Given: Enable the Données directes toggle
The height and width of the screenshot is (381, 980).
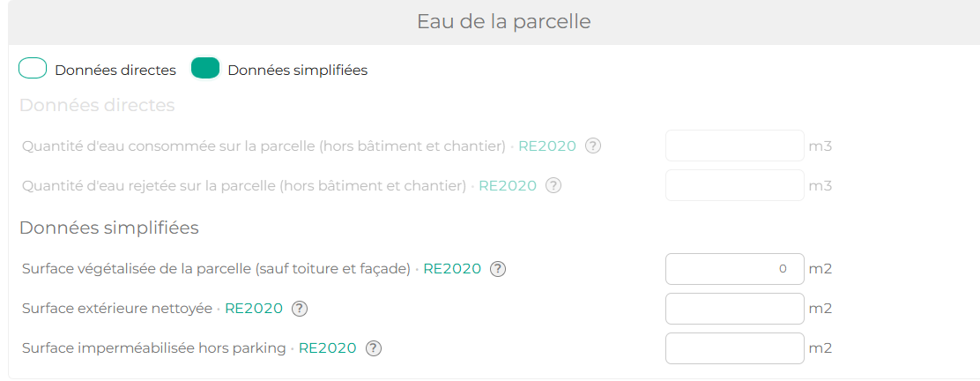Looking at the screenshot, I should [x=33, y=69].
